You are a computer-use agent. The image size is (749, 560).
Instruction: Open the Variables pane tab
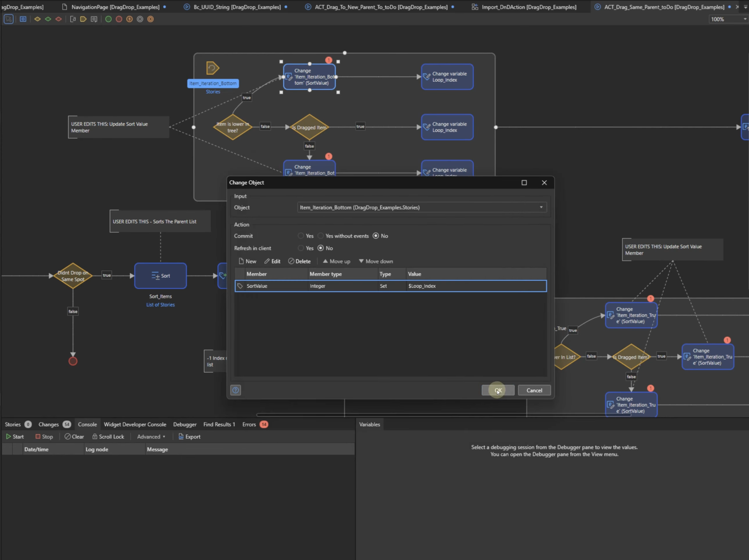coord(369,424)
